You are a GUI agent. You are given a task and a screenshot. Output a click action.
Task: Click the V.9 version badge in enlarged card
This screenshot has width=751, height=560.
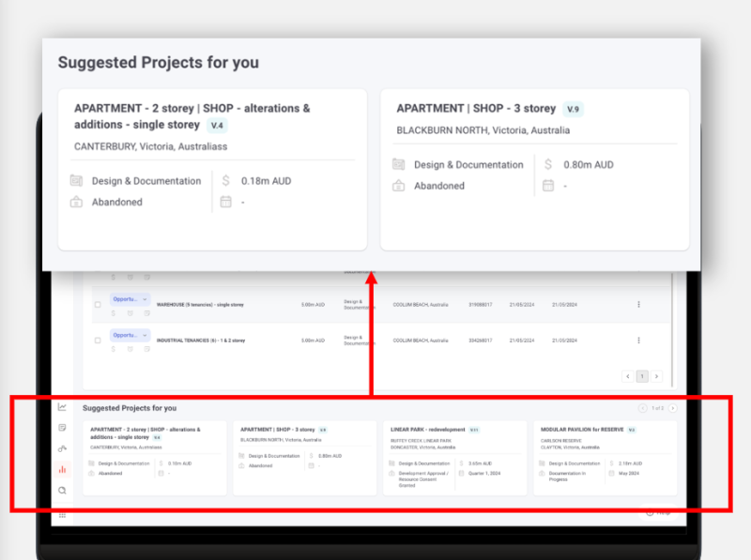point(573,109)
